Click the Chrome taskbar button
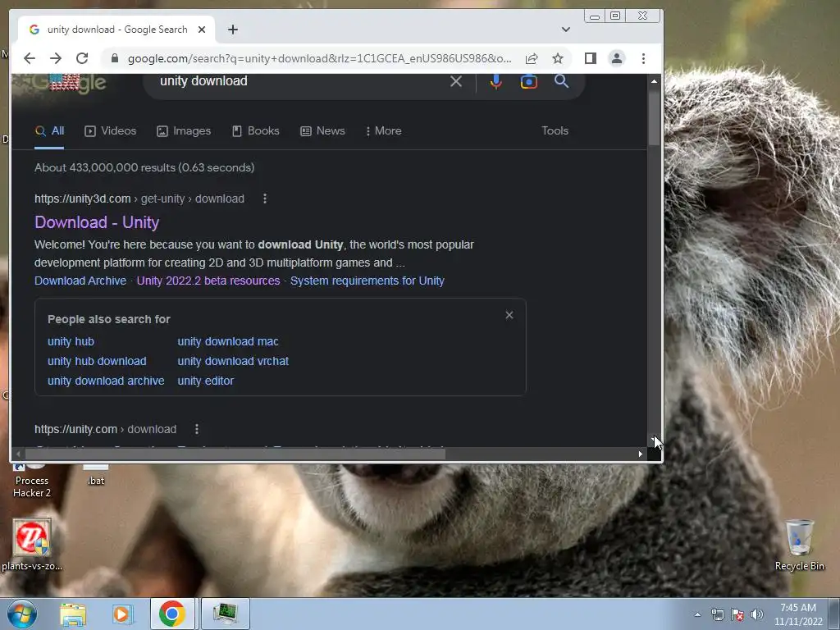Screen dimensions: 840x630 coord(172,614)
